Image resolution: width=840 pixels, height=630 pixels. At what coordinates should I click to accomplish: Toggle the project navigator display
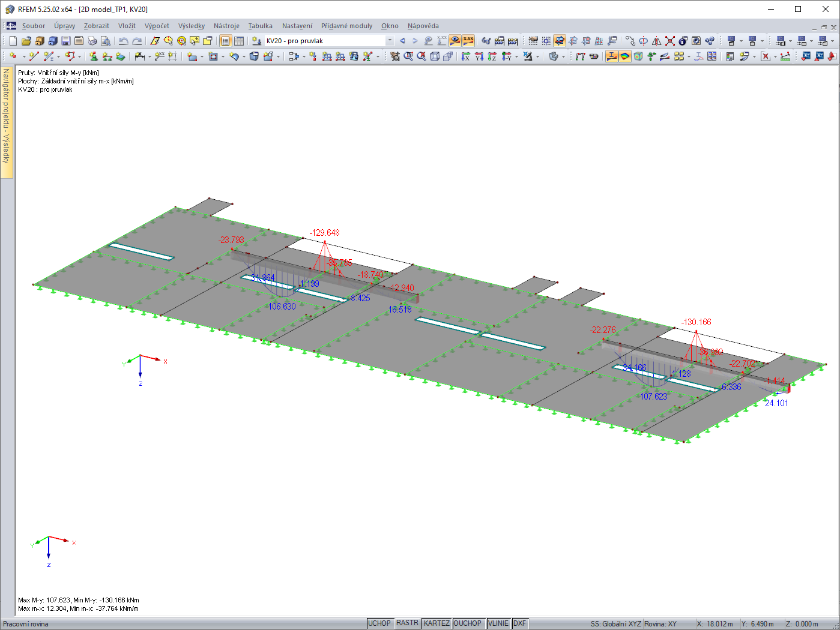[x=226, y=41]
